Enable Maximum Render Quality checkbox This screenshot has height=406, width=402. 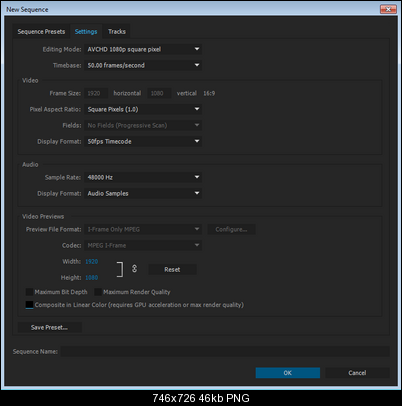click(x=98, y=292)
